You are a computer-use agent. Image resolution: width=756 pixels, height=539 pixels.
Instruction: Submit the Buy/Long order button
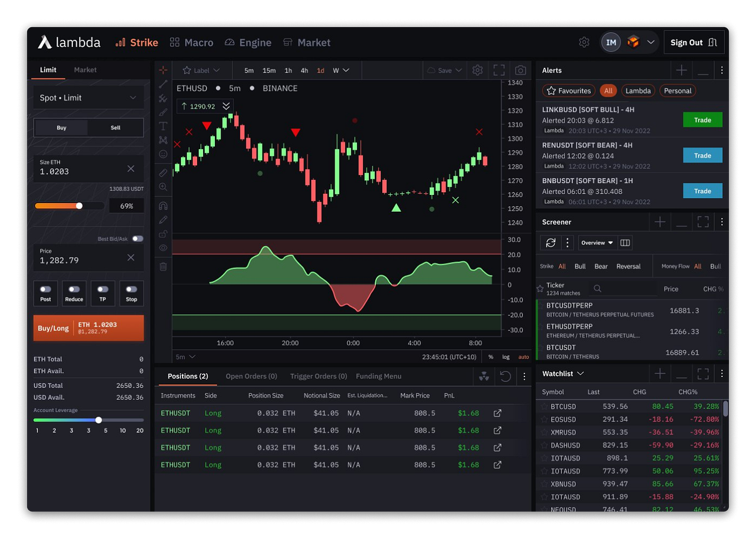[88, 327]
